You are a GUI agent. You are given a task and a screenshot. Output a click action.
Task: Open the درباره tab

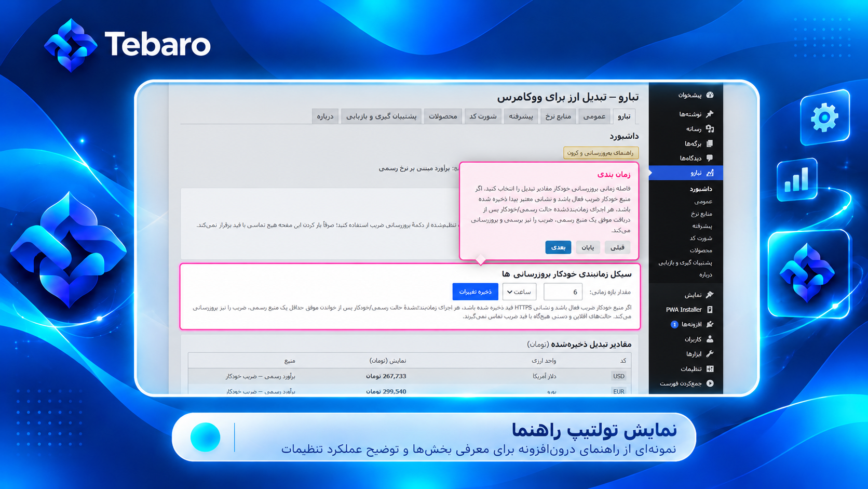point(325,116)
